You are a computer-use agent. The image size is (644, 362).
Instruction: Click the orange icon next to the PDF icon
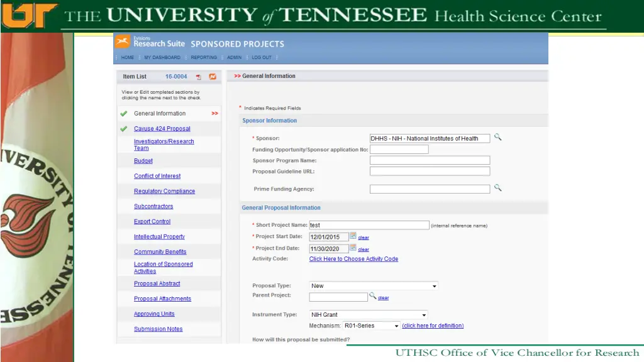coord(213,77)
